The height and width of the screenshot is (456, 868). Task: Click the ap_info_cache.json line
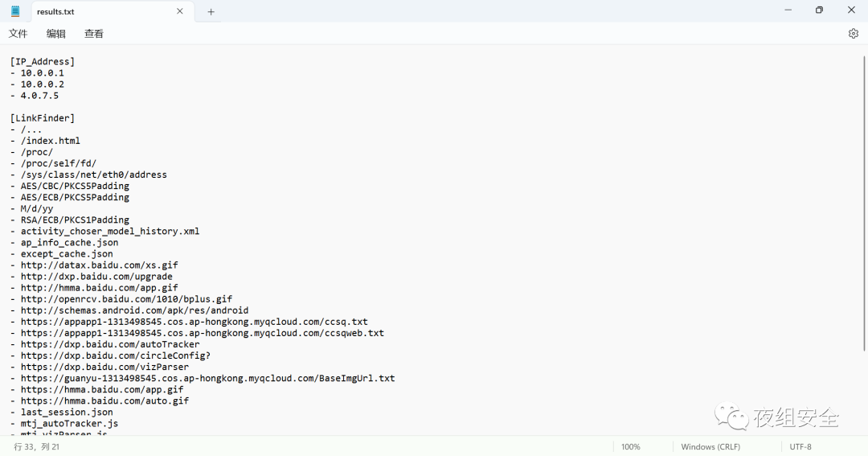tap(64, 242)
